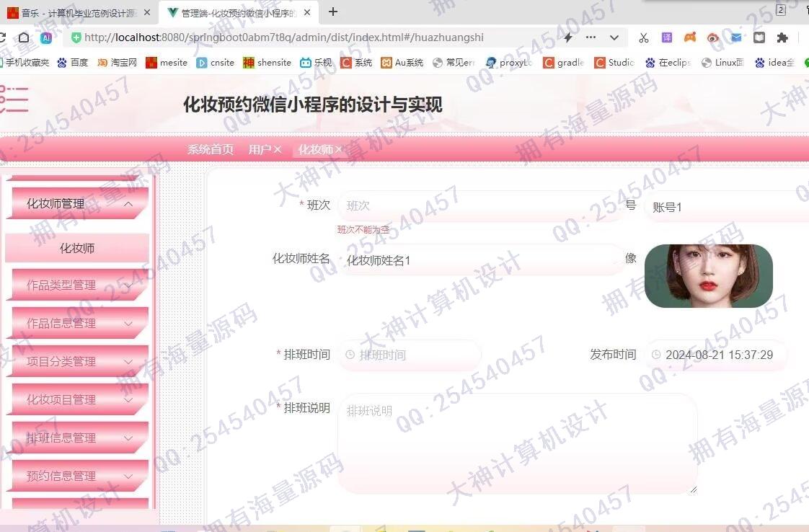Close the 管理端 browser tab

pyautogui.click(x=307, y=12)
